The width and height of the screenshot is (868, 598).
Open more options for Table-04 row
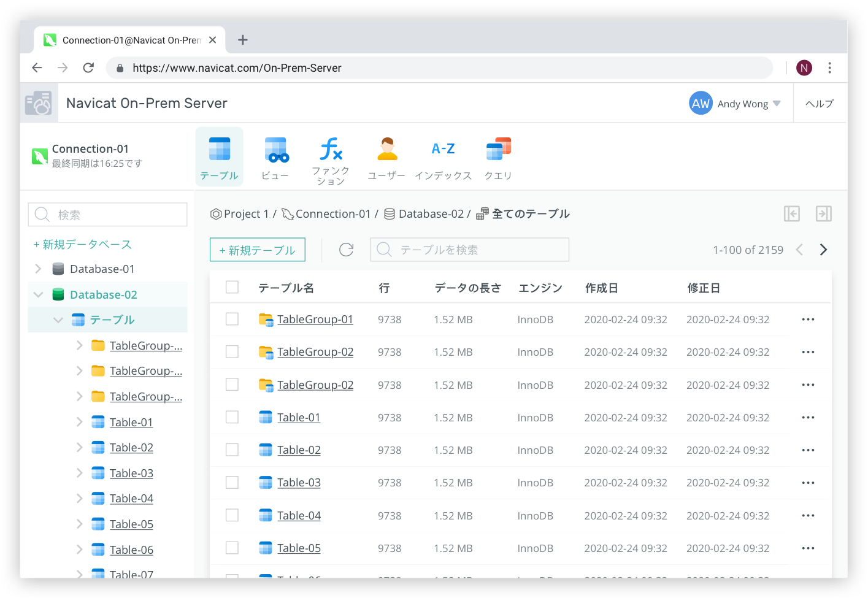(808, 516)
